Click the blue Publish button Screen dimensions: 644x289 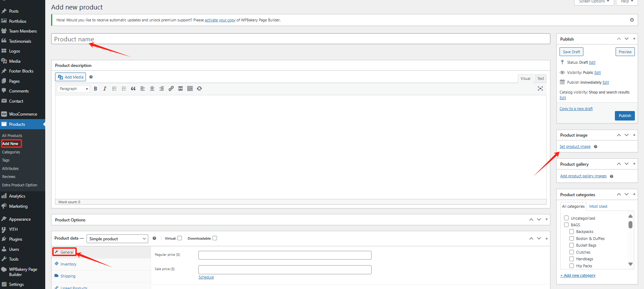coord(625,116)
